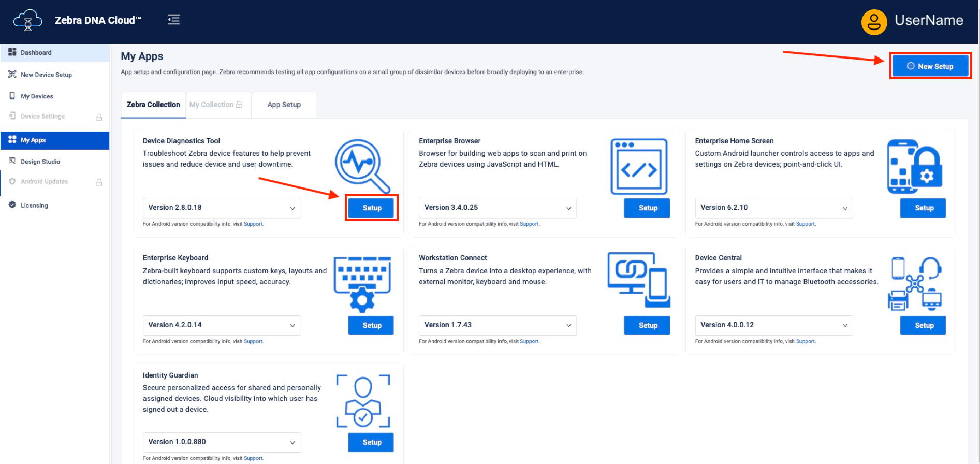Open the Version 1.0.0.880 dropdown
The height and width of the screenshot is (464, 980).
(x=222, y=442)
